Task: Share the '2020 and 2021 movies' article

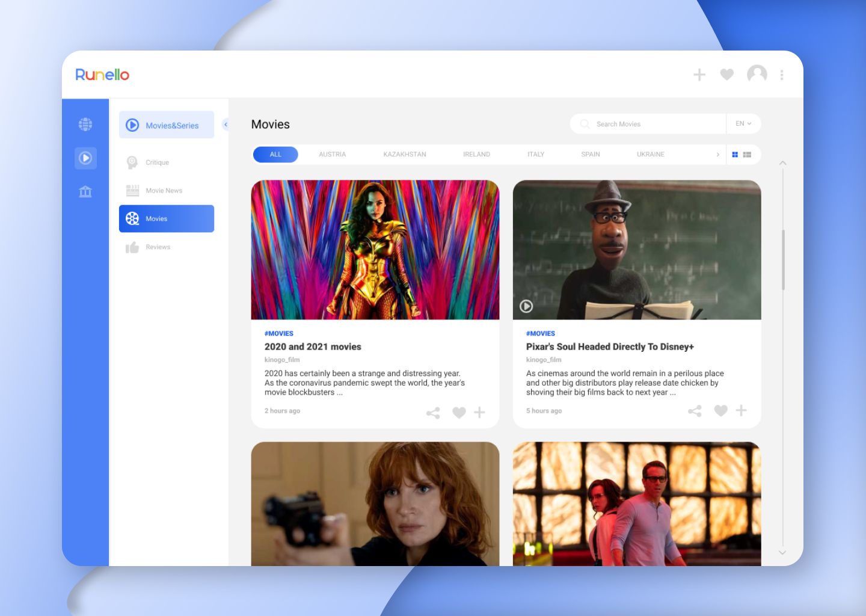Action: 433,413
